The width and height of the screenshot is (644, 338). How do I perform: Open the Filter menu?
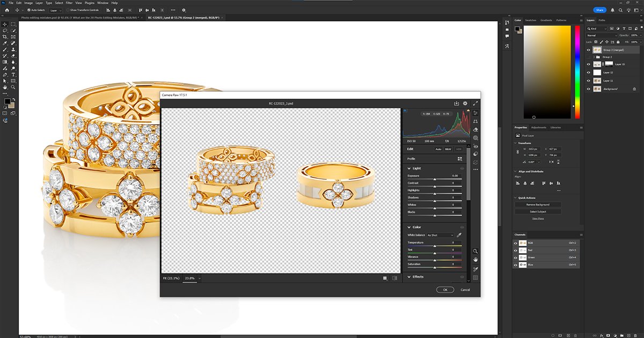point(69,3)
